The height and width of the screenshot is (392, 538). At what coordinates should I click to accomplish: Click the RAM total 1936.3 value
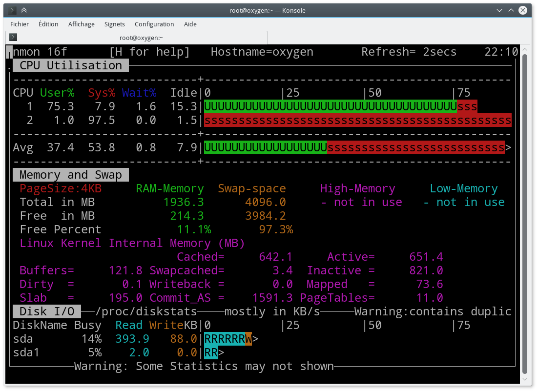(x=184, y=202)
